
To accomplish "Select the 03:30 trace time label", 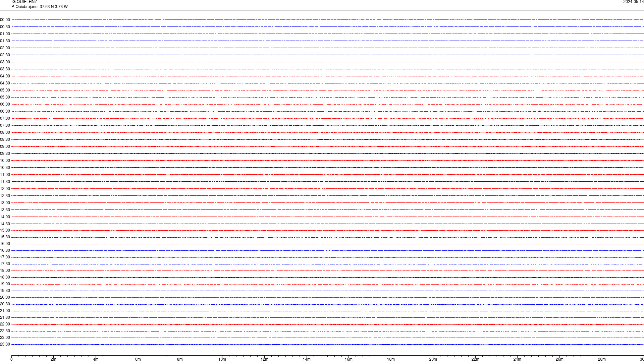I will tap(5, 69).
